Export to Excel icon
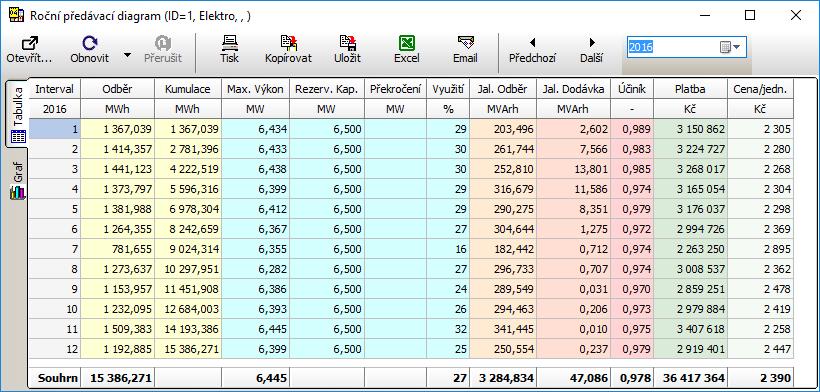Image resolution: width=820 pixels, height=392 pixels. click(x=406, y=43)
